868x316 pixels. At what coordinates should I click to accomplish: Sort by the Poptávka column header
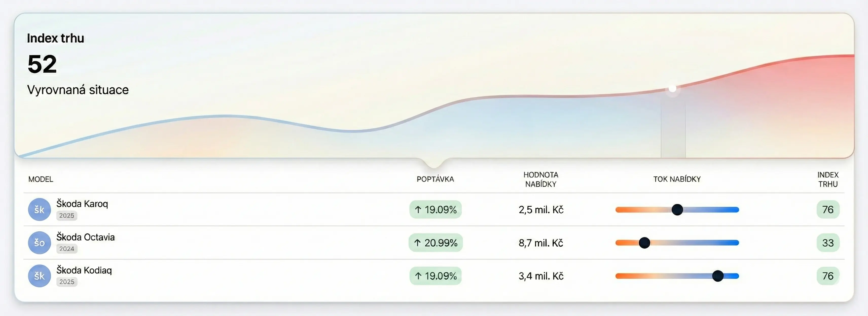435,179
